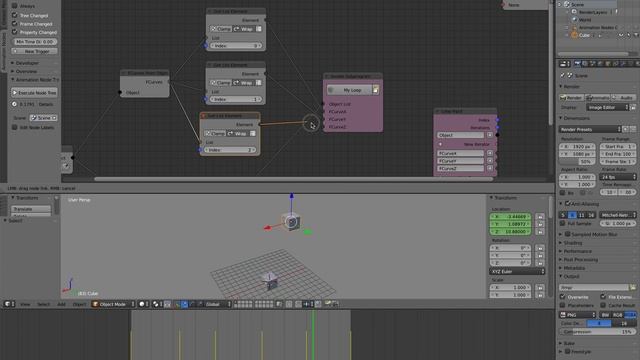Toggle the Anti-Aliasing checkbox
Screen dimensions: 640x360
(x=567, y=203)
